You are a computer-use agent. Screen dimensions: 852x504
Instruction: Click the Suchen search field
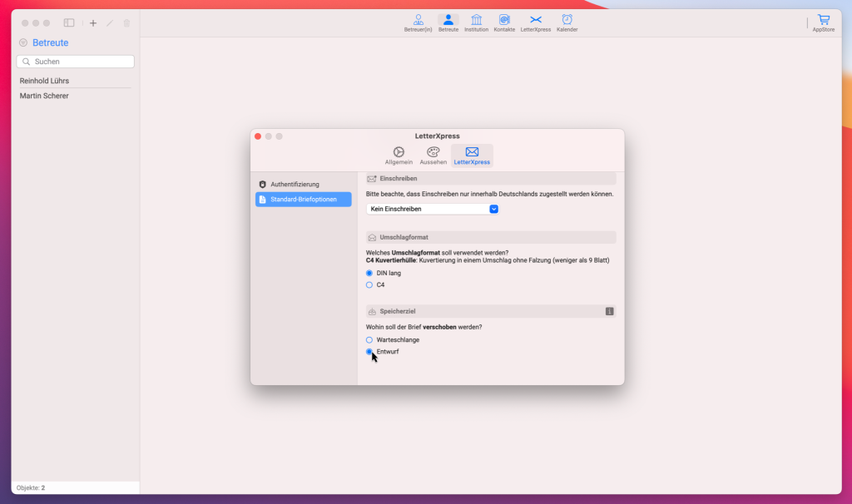tap(76, 62)
